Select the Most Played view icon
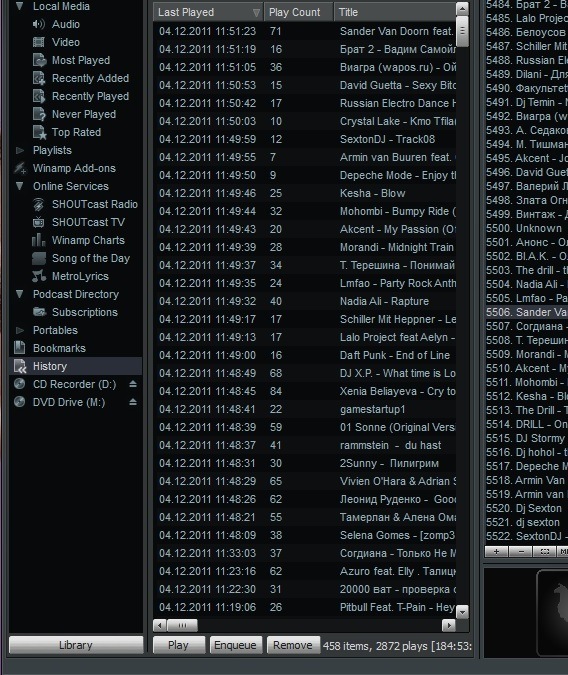The height and width of the screenshot is (675, 568). [x=40, y=60]
